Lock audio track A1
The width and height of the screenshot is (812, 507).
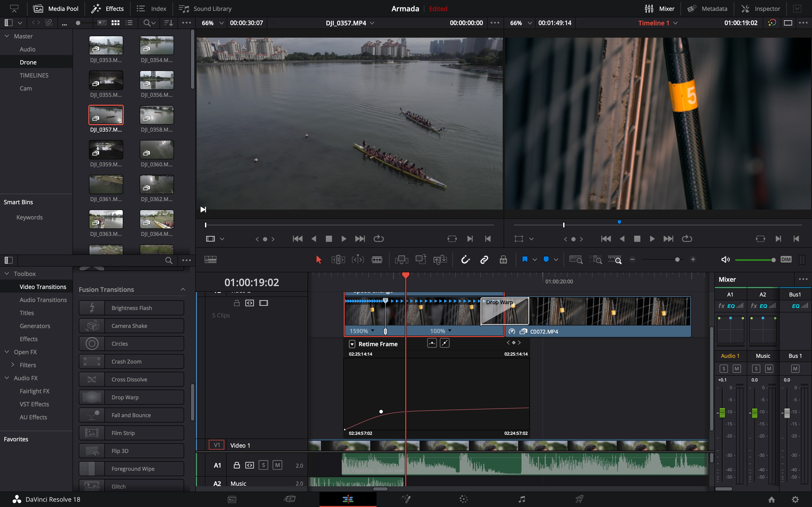click(x=237, y=465)
